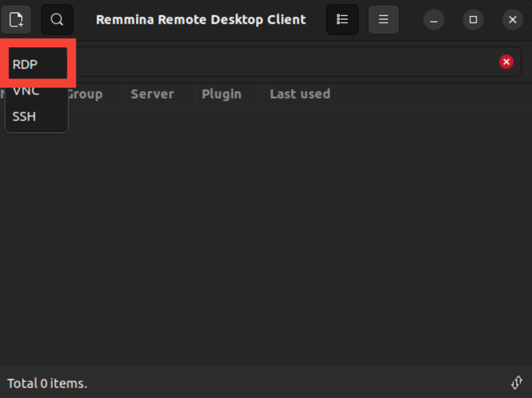Image resolution: width=532 pixels, height=398 pixels.
Task: Focus the quick connect address field
Action: tap(283, 62)
